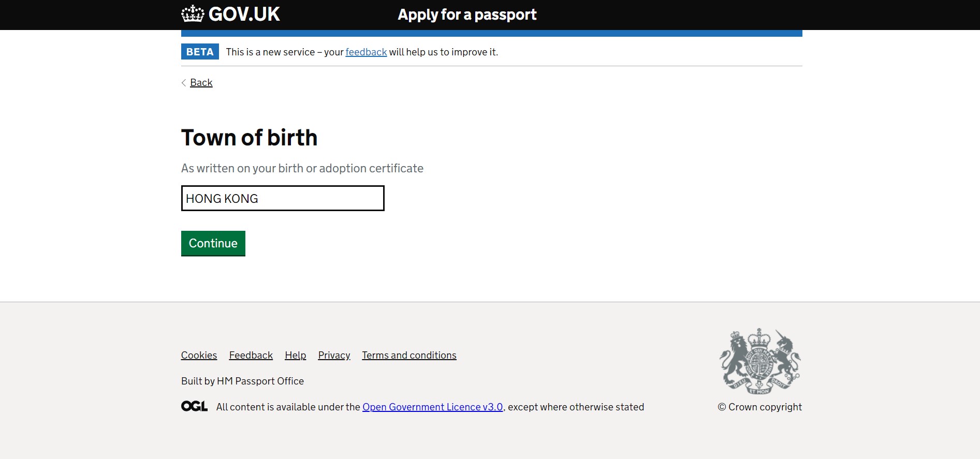This screenshot has width=980, height=459.
Task: Open the feedback link in beta banner
Action: tap(366, 52)
